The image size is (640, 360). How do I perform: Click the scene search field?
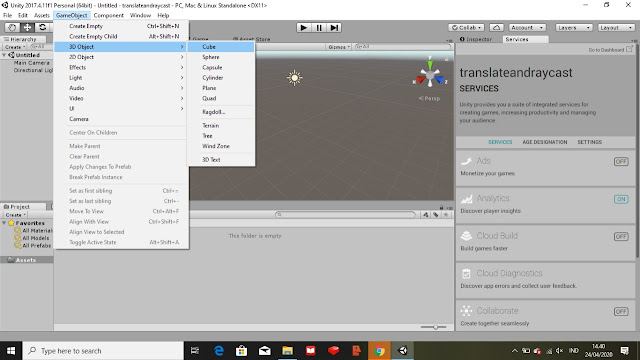click(402, 47)
